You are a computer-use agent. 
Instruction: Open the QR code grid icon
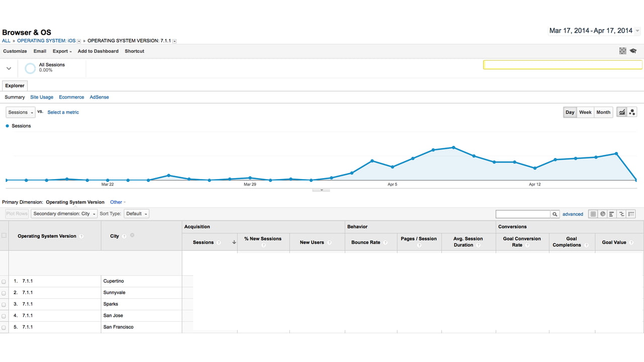[x=623, y=51]
